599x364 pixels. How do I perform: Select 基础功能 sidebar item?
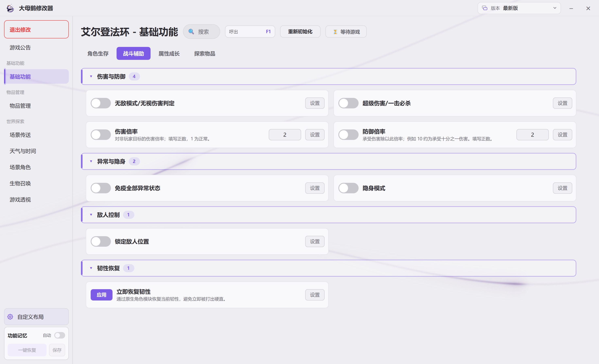click(x=36, y=77)
